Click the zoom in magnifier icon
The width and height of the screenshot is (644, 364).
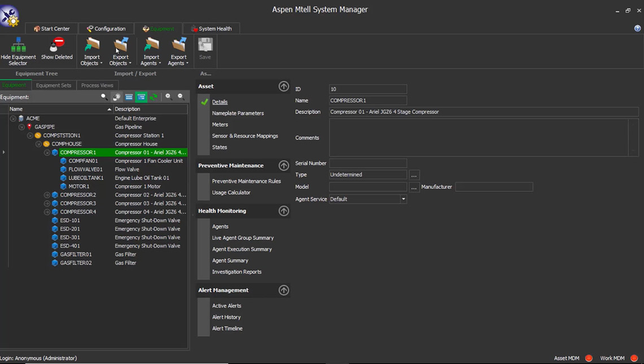coord(168,97)
